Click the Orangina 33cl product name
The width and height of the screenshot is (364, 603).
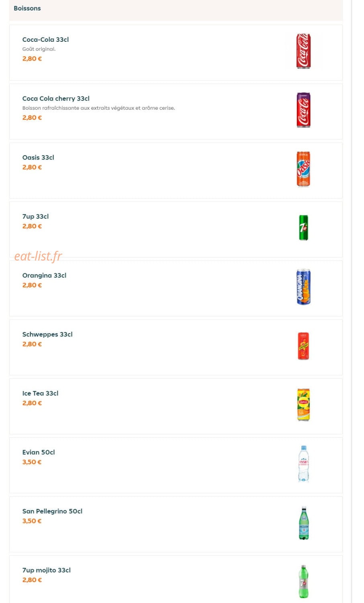pyautogui.click(x=44, y=275)
